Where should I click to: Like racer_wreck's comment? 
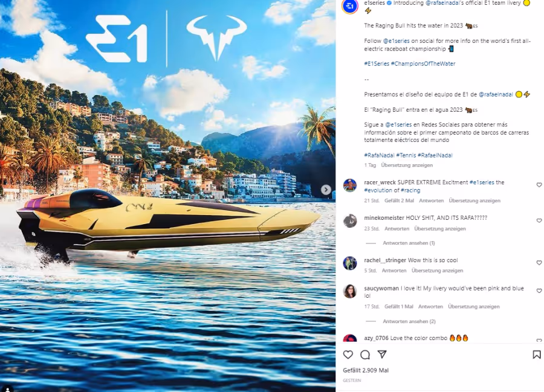pyautogui.click(x=539, y=185)
